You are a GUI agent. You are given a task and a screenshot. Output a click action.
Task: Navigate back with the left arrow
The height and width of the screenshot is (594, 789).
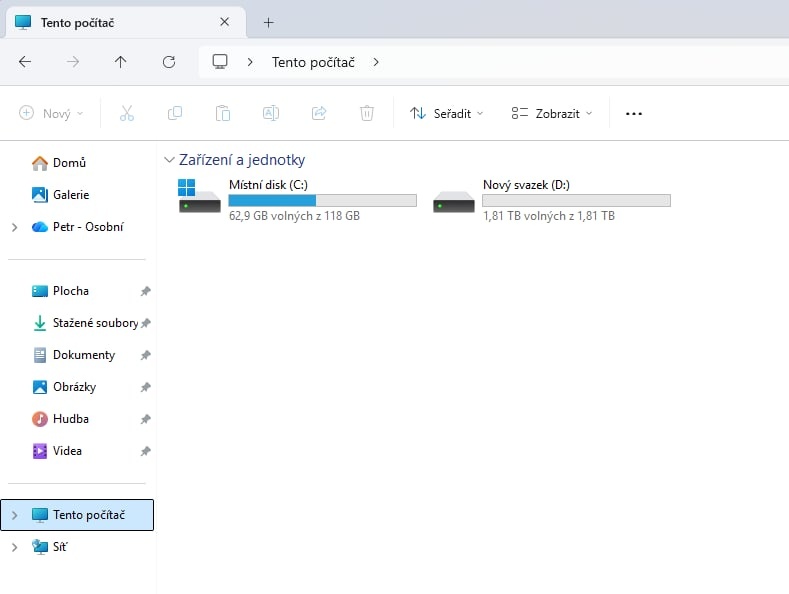click(25, 62)
